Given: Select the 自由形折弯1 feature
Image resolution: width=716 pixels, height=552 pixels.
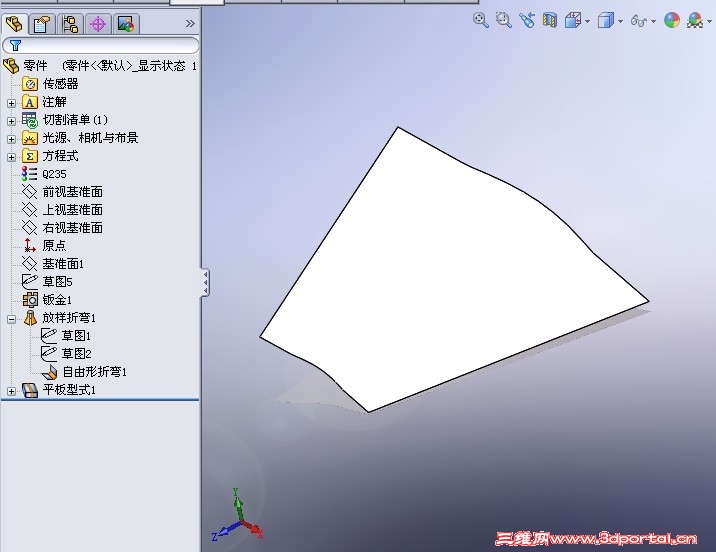Looking at the screenshot, I should click(x=84, y=372).
